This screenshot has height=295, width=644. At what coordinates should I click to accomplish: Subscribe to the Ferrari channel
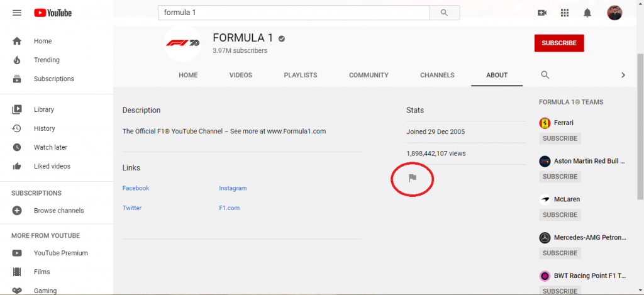pyautogui.click(x=560, y=138)
